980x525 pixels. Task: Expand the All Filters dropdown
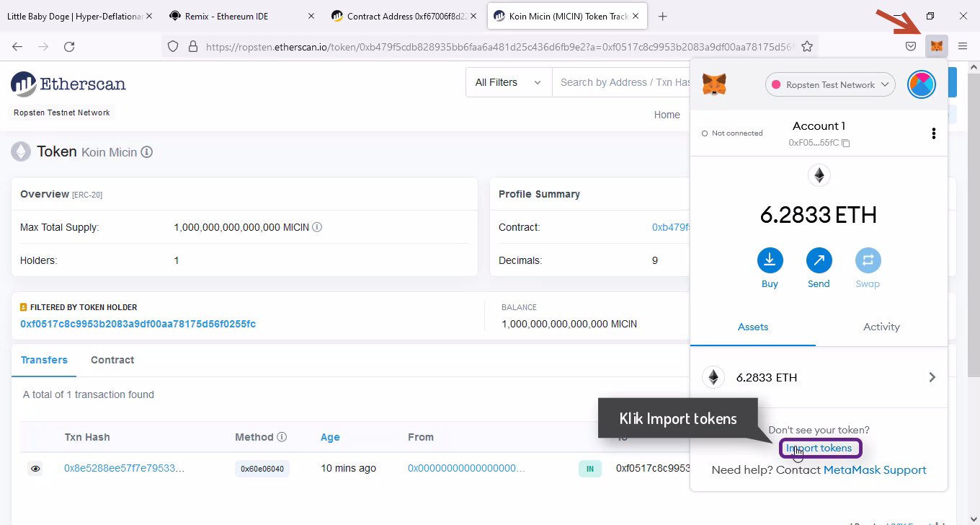click(508, 83)
